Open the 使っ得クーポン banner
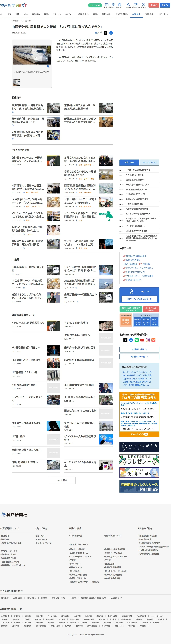171x644 pixels. pos(139,472)
